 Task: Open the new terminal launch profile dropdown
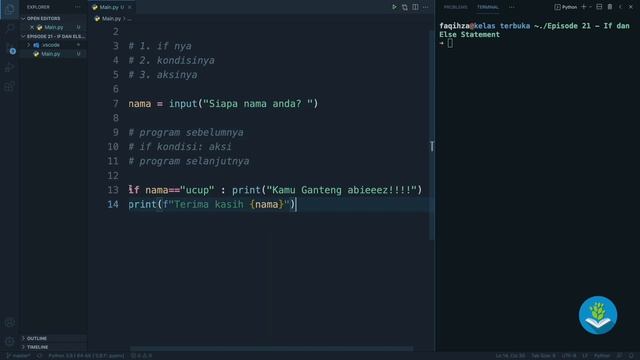pyautogui.click(x=590, y=7)
